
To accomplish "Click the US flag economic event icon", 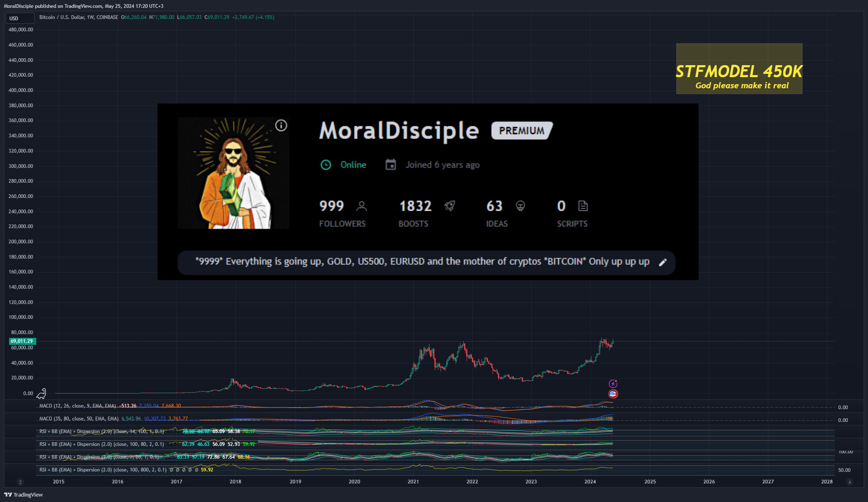I will click(x=613, y=394).
